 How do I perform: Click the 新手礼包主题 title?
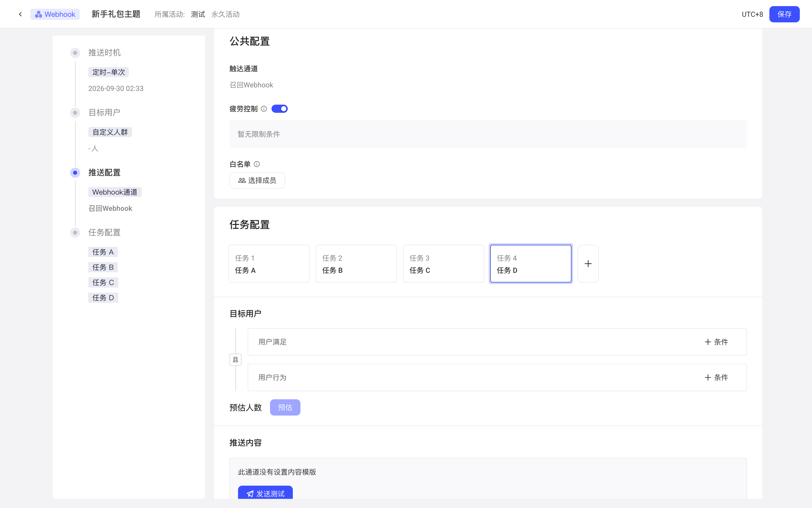[116, 14]
